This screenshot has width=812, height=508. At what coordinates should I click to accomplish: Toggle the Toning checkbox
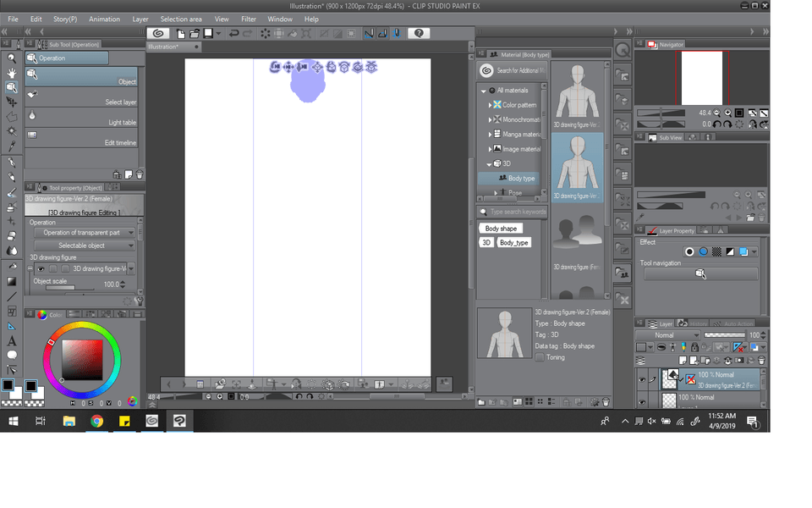[x=540, y=357]
